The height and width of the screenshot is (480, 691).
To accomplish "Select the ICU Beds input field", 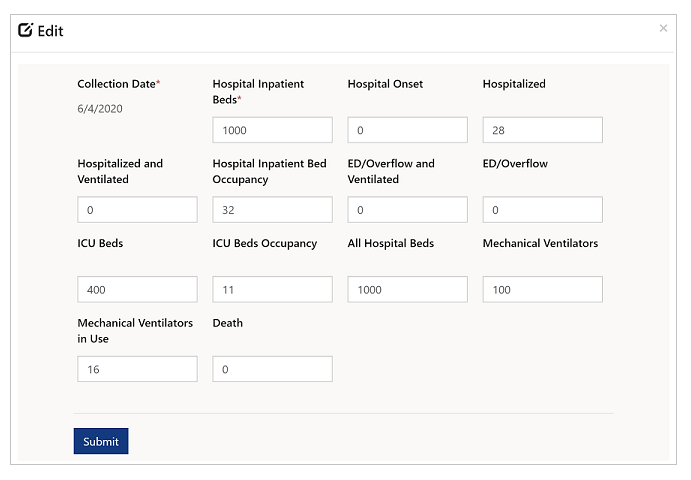I will click(x=137, y=289).
